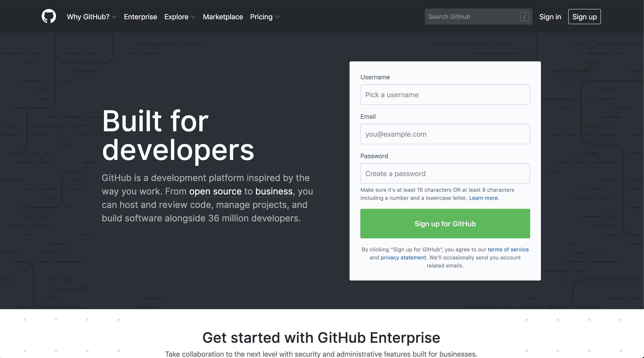644x358 pixels.
Task: Click the Create a password field
Action: pyautogui.click(x=445, y=173)
